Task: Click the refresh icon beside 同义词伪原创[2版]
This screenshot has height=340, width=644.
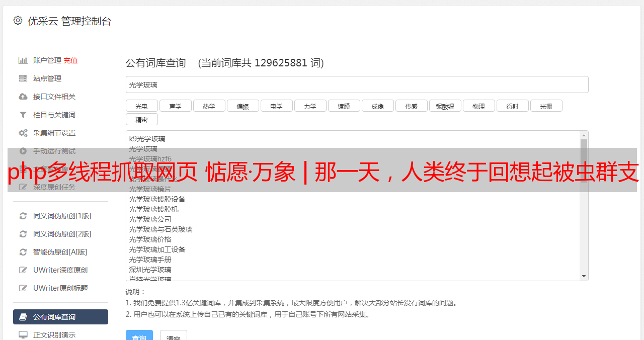Action: pyautogui.click(x=23, y=234)
